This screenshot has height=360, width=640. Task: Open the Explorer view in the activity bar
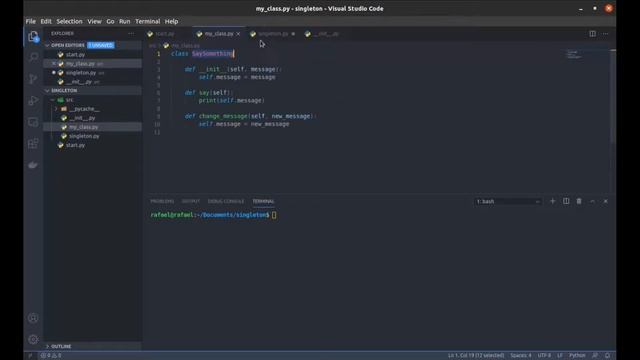coord(33,37)
